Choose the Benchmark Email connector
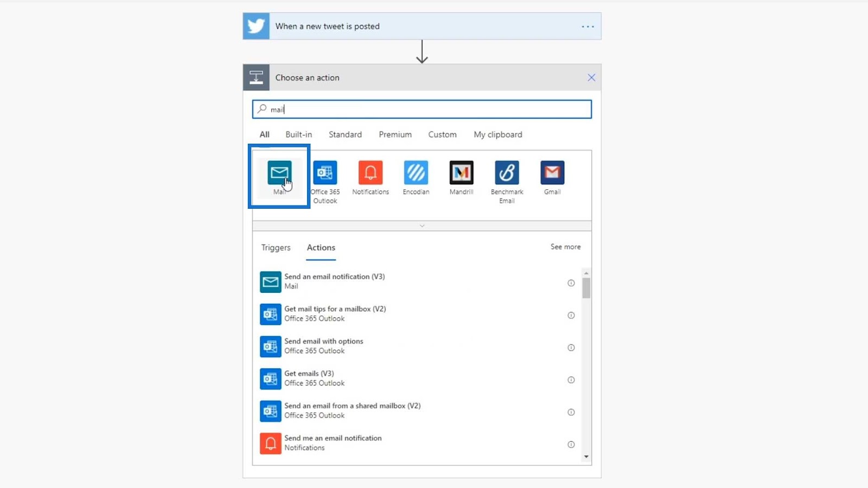868x488 pixels. [x=507, y=172]
